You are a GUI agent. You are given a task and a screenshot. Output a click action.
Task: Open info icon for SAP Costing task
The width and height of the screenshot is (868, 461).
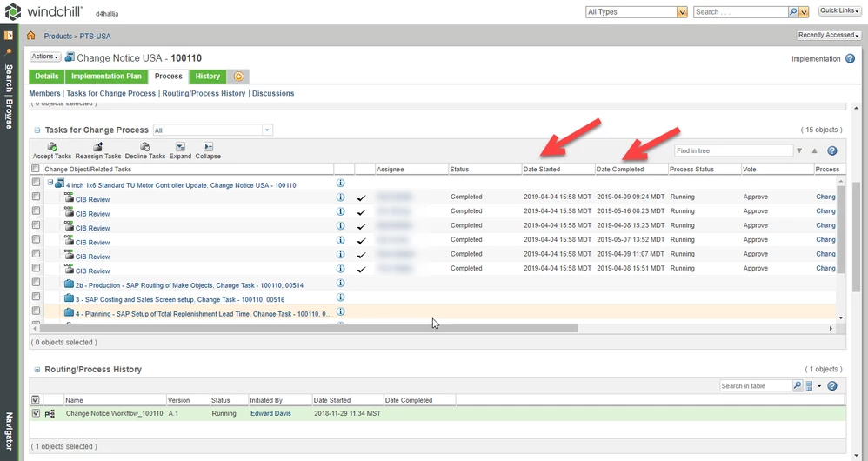[x=341, y=297]
